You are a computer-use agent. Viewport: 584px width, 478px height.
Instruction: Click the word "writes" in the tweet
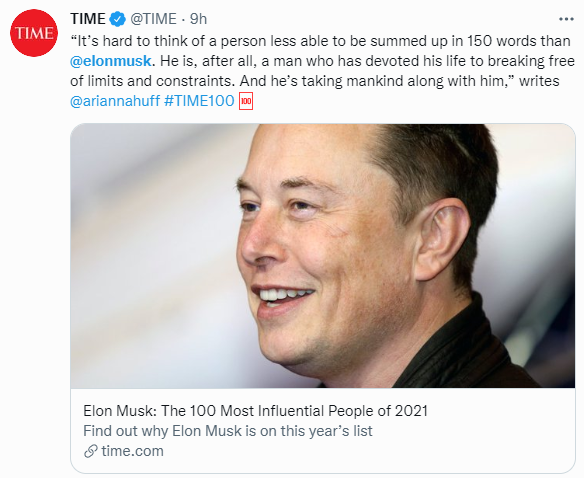539,81
